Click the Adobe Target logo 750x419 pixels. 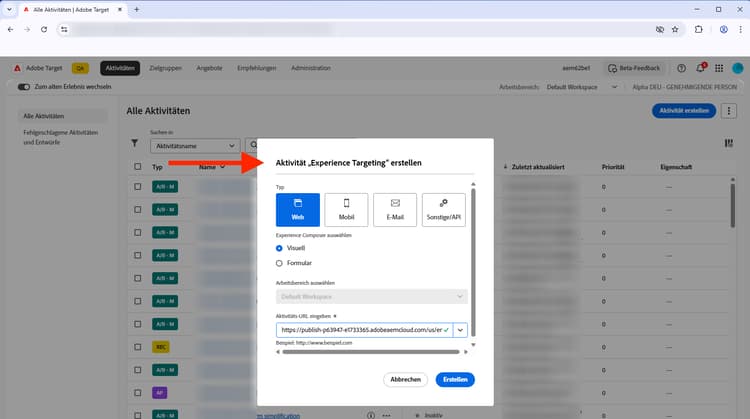tap(17, 68)
